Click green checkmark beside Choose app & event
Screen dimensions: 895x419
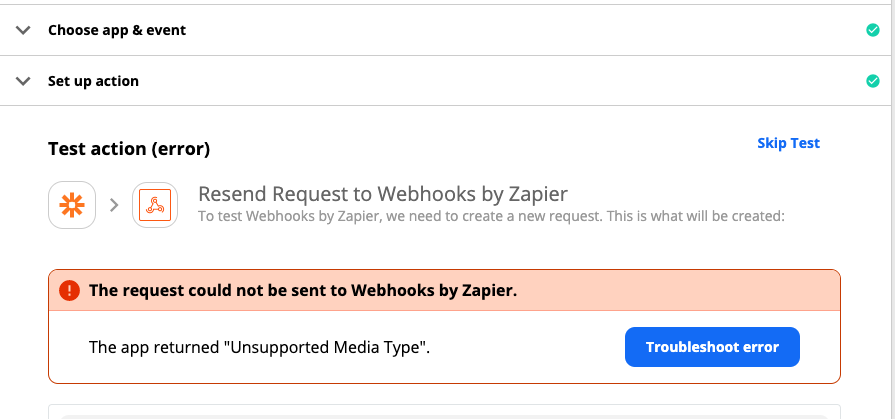click(873, 30)
